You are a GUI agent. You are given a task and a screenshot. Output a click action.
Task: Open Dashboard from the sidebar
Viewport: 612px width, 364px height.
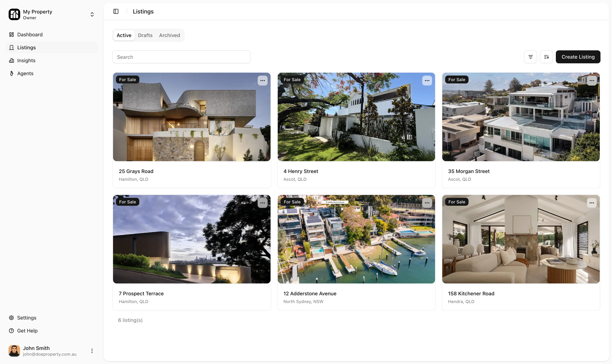[x=30, y=35]
